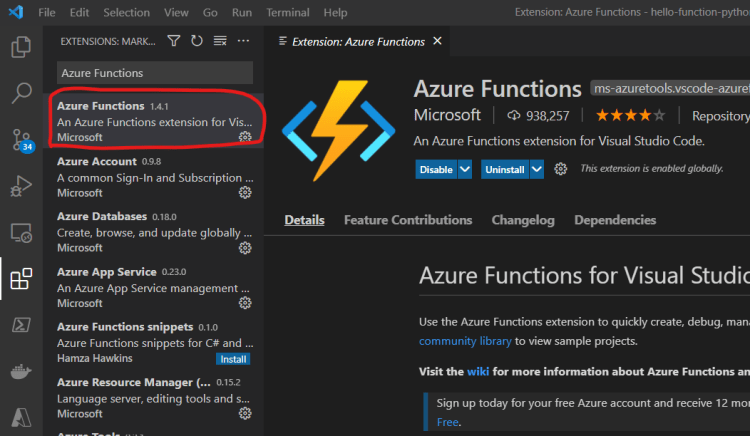
Task: Open the Repository link
Action: (x=720, y=116)
